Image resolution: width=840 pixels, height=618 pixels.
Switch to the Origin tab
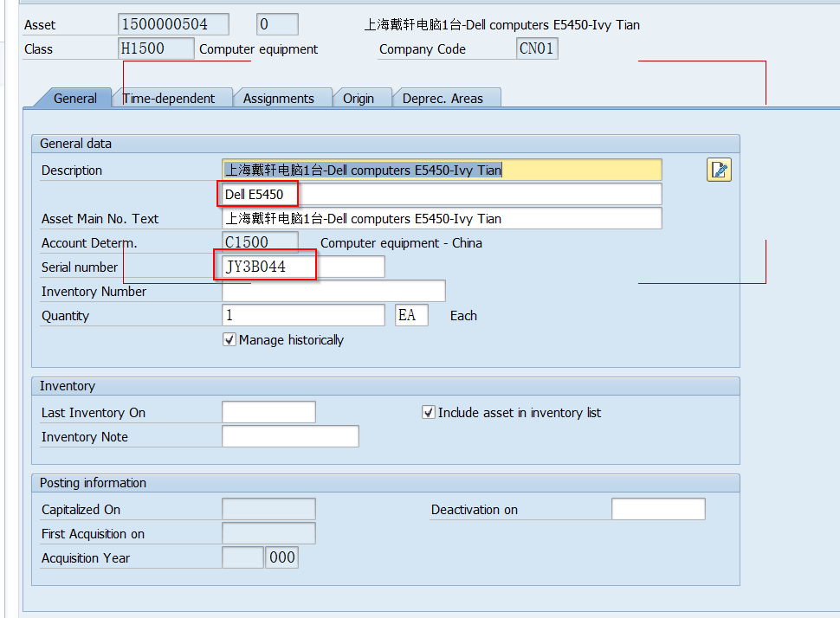tap(359, 99)
